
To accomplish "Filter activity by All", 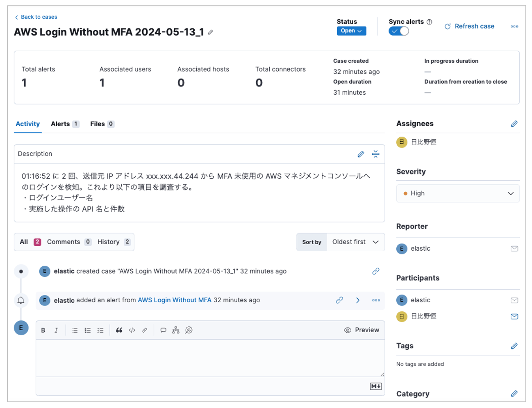I will click(30, 242).
